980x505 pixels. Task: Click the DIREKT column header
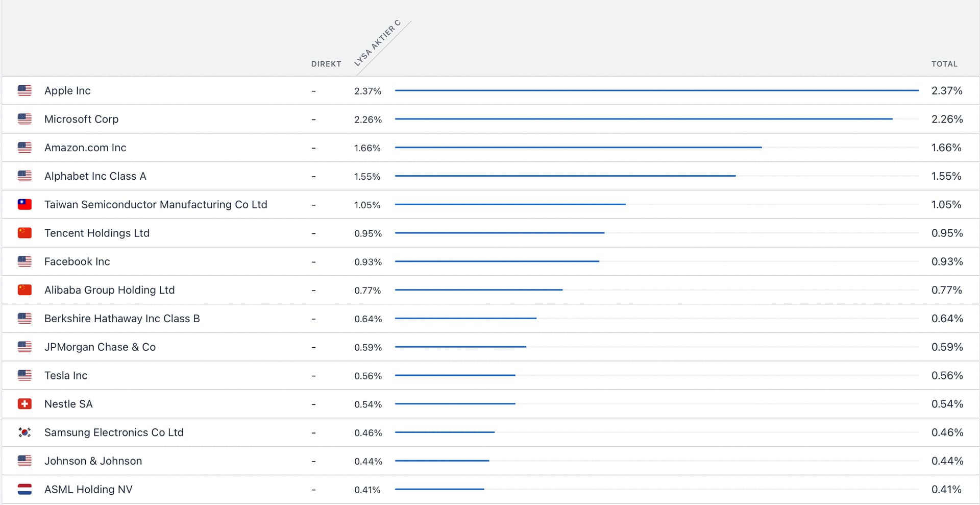(x=326, y=64)
